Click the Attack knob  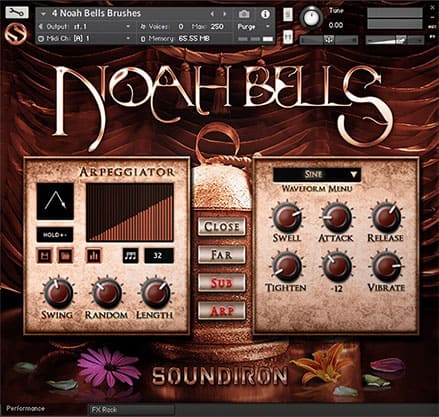pyautogui.click(x=337, y=218)
